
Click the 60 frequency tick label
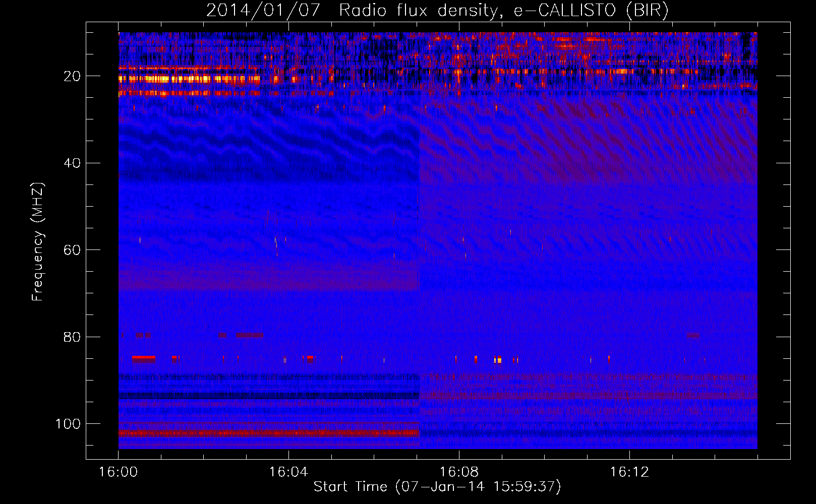pyautogui.click(x=72, y=250)
